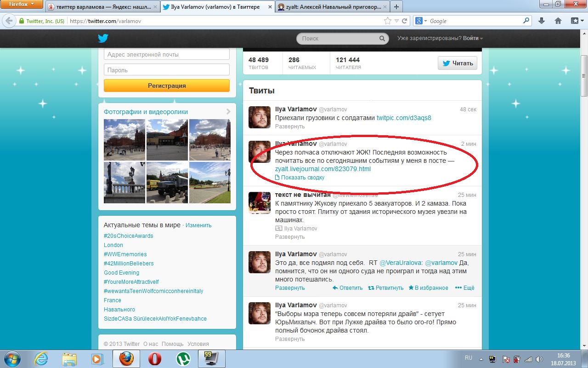Open the 'Помощь' footer link
This screenshot has height=368, width=588.
tap(172, 344)
